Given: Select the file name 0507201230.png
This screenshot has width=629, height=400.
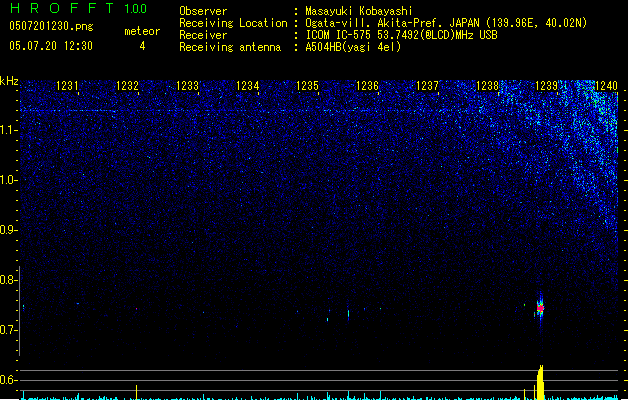Looking at the screenshot, I should (x=51, y=26).
